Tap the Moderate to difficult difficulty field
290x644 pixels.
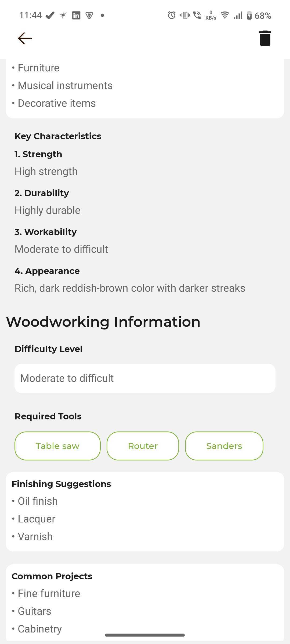point(145,378)
